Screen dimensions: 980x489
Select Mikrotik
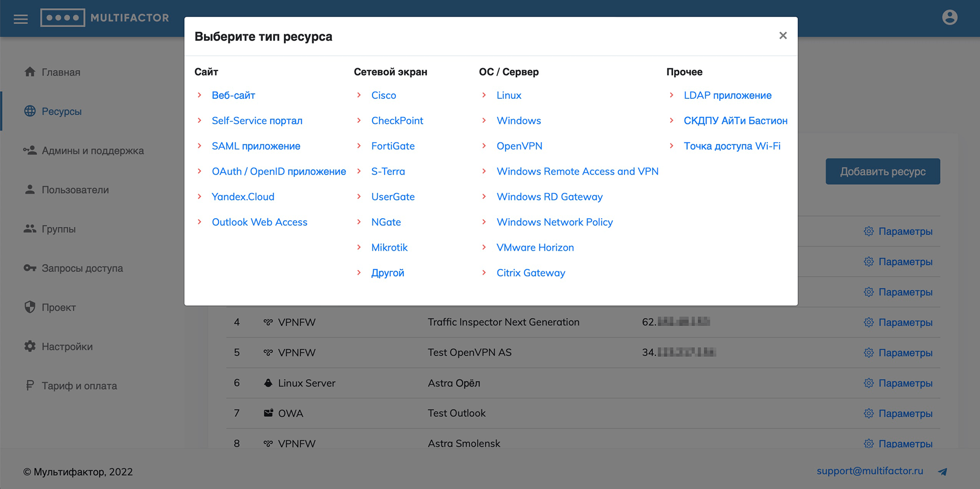click(x=389, y=247)
